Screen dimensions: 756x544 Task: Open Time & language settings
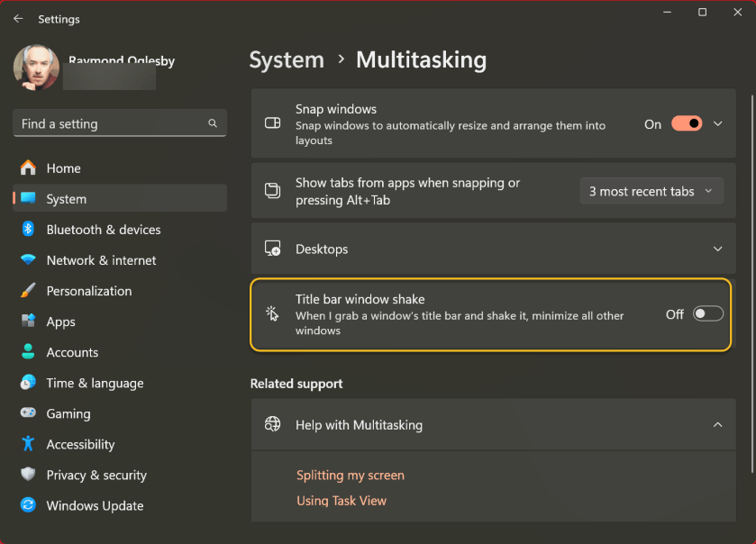(x=95, y=383)
